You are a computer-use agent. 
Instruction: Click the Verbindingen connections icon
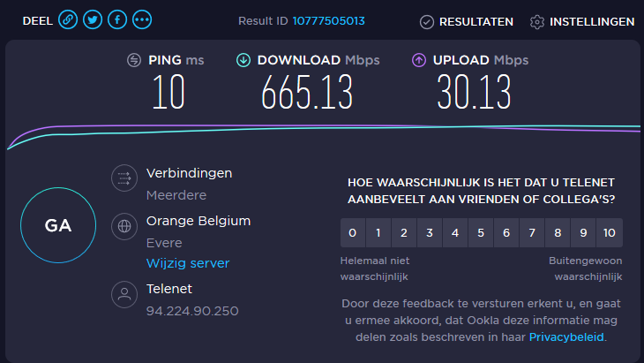pos(124,179)
